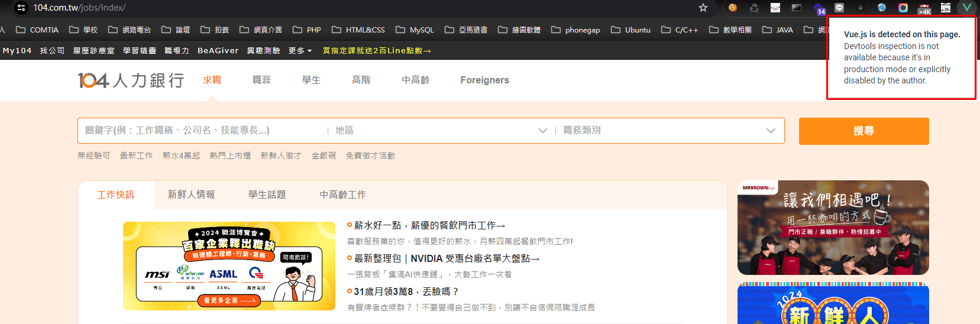
Task: Open the COMTIA bookmark folder
Action: (x=37, y=30)
